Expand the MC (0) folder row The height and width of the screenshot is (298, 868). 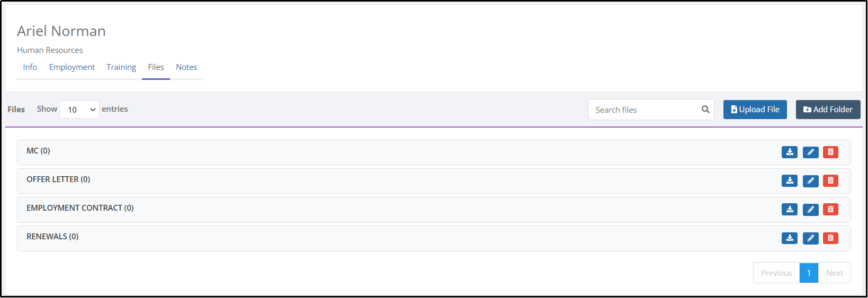point(434,152)
